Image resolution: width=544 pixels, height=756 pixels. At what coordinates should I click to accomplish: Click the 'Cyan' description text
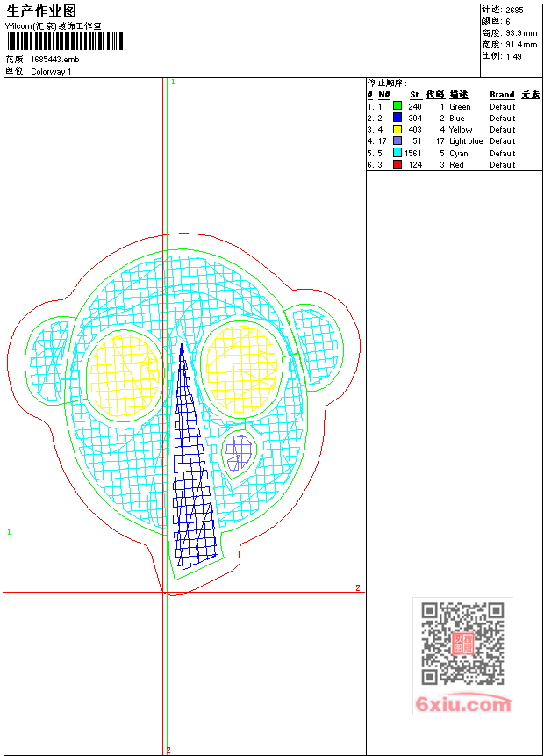coord(458,154)
